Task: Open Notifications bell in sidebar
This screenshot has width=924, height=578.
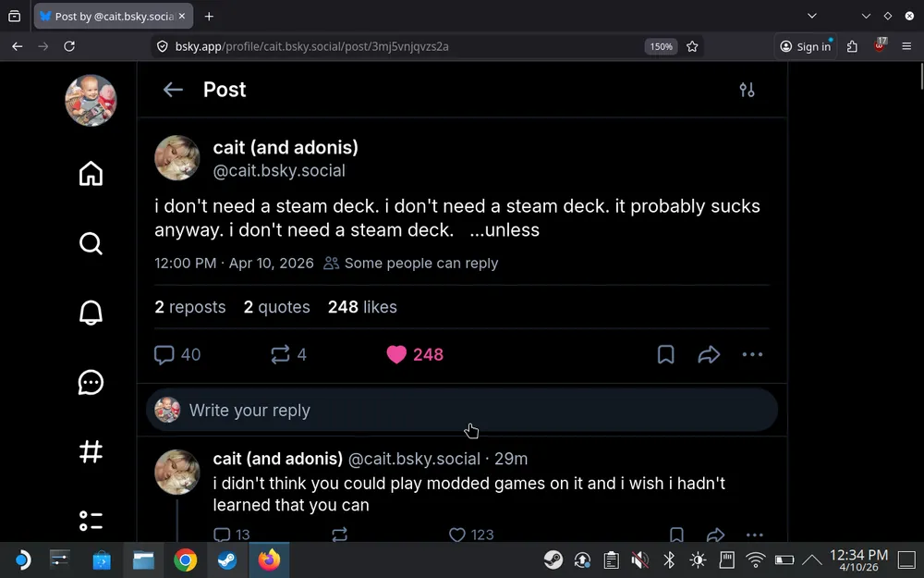Action: pyautogui.click(x=91, y=313)
